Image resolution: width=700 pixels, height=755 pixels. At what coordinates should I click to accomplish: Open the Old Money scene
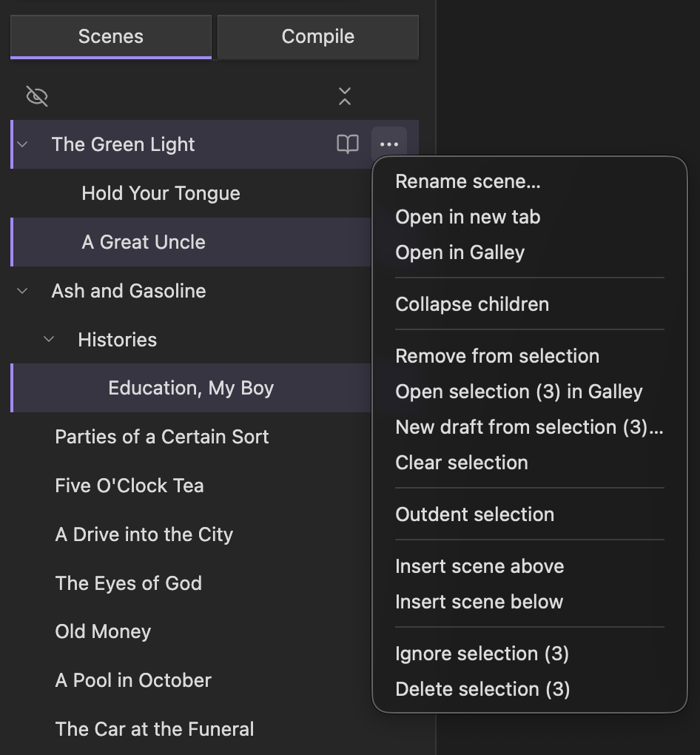[103, 631]
